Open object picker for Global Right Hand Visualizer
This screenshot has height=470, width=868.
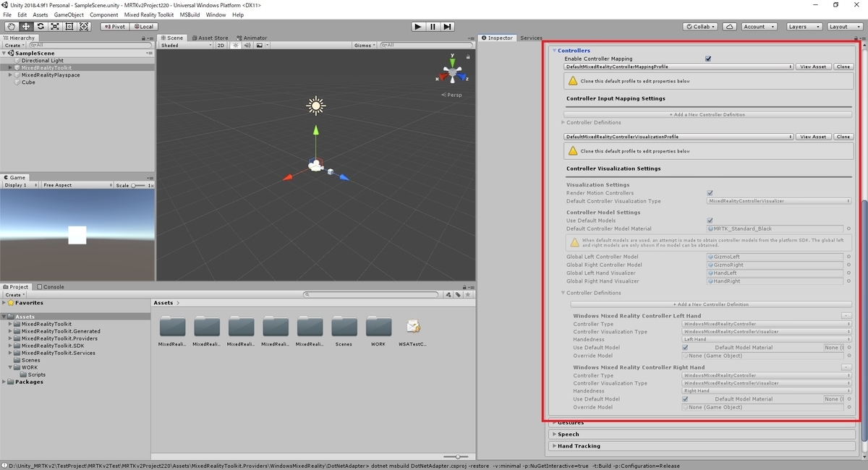point(848,281)
